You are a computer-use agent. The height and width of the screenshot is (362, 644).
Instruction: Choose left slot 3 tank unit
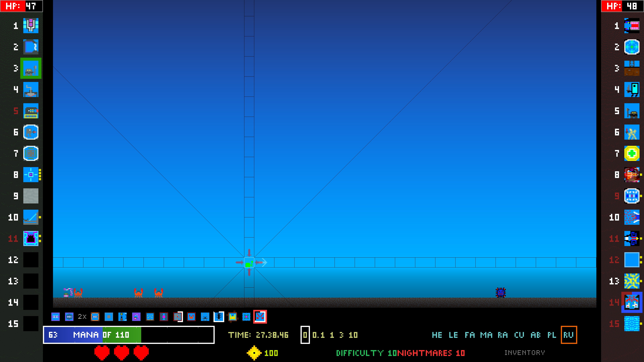(x=31, y=68)
